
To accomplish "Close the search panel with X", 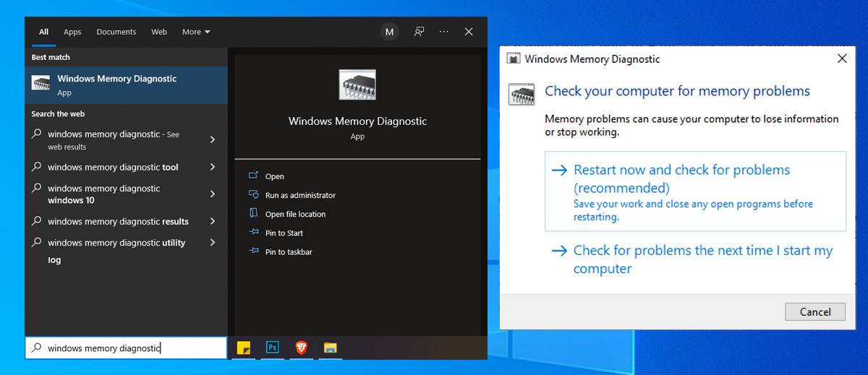I will click(x=469, y=32).
